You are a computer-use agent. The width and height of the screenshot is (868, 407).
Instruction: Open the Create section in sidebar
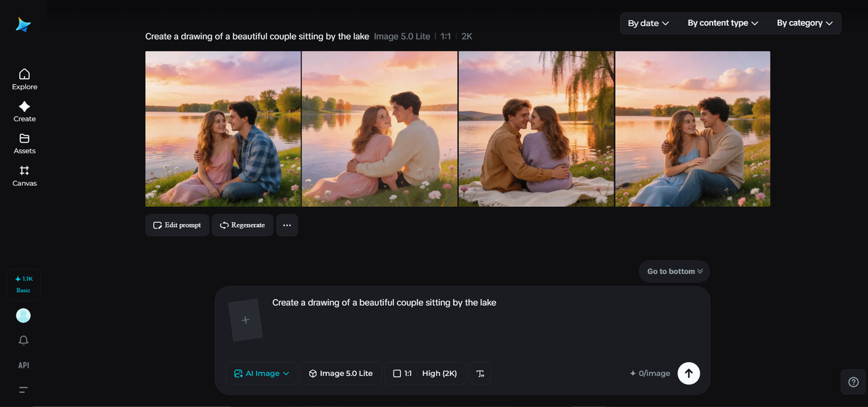click(x=24, y=111)
